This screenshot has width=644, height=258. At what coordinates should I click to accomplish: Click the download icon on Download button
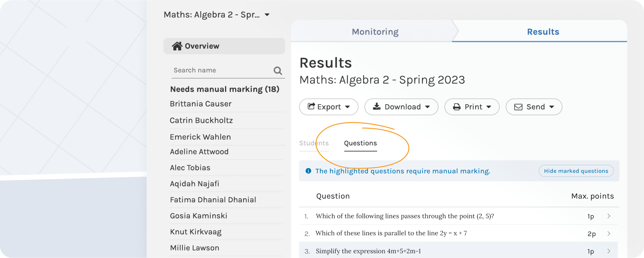(376, 107)
